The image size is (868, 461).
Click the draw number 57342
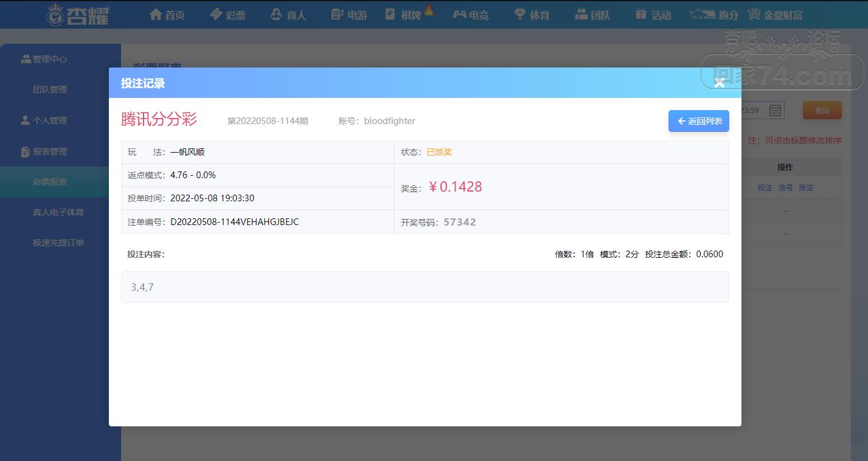(x=460, y=222)
